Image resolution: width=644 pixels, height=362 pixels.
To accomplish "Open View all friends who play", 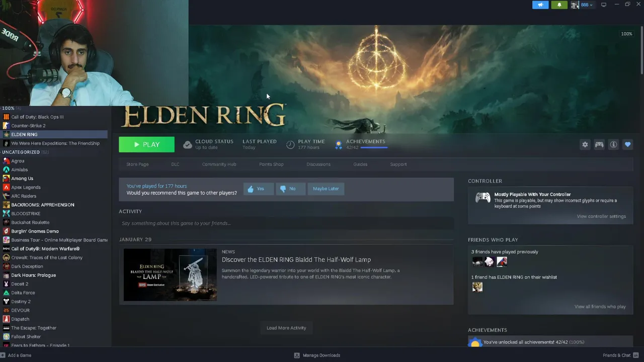I will click(600, 307).
